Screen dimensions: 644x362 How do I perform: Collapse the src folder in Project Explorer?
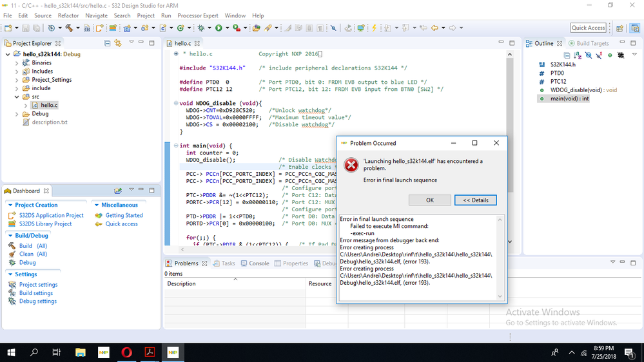tap(17, 97)
